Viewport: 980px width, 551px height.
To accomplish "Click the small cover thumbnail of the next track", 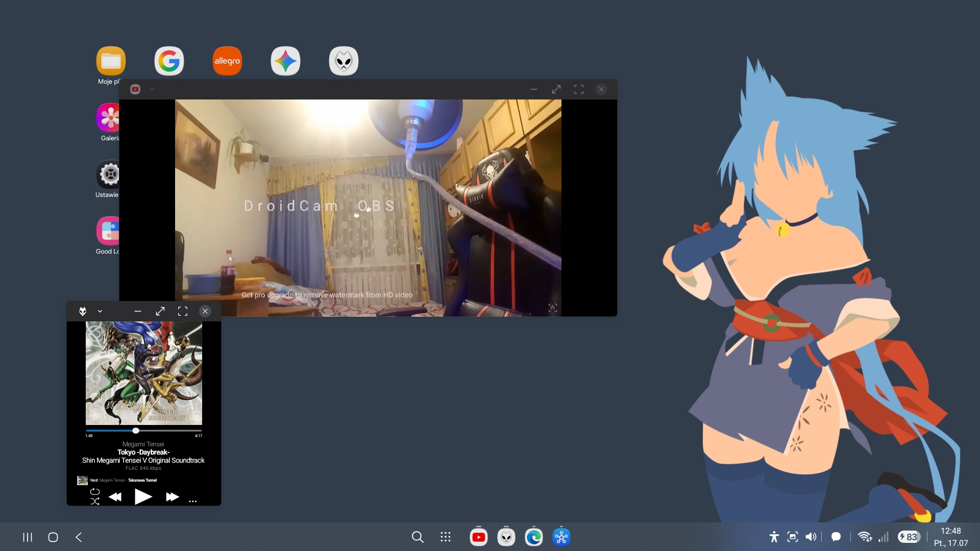I will [x=82, y=480].
